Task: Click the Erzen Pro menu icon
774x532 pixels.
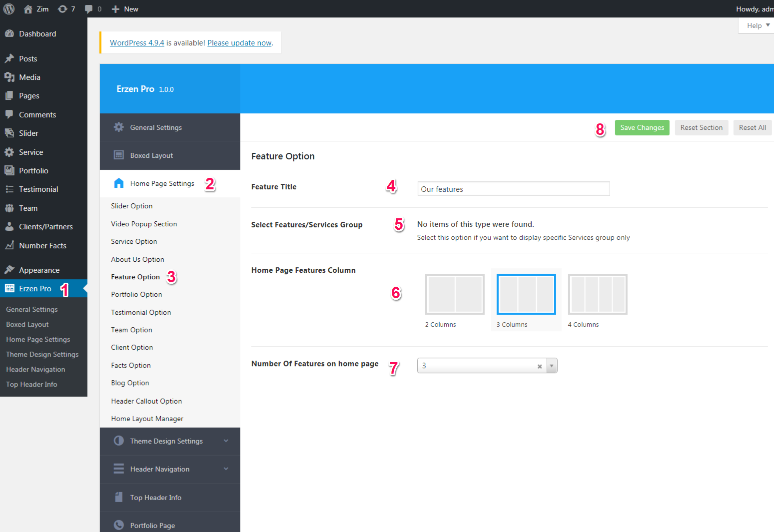Action: [x=9, y=288]
